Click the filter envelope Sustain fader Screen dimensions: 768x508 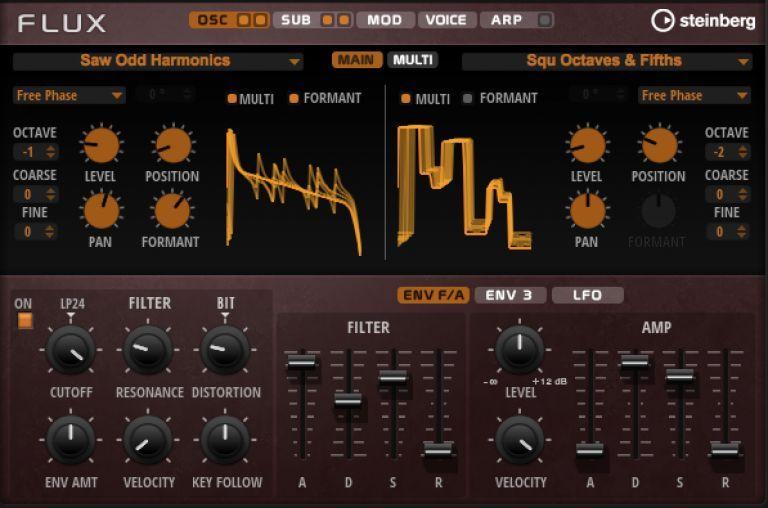point(393,377)
